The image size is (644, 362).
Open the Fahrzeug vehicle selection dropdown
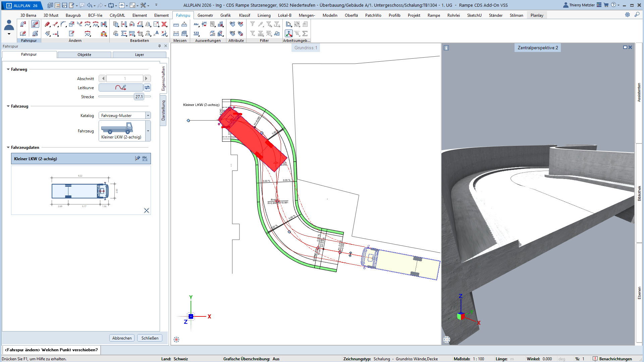pyautogui.click(x=148, y=131)
